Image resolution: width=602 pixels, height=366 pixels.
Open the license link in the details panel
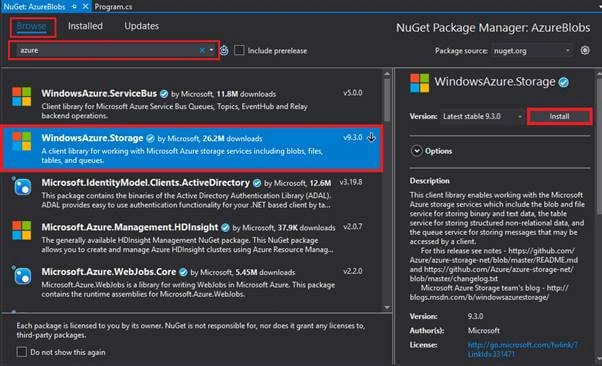pyautogui.click(x=522, y=349)
